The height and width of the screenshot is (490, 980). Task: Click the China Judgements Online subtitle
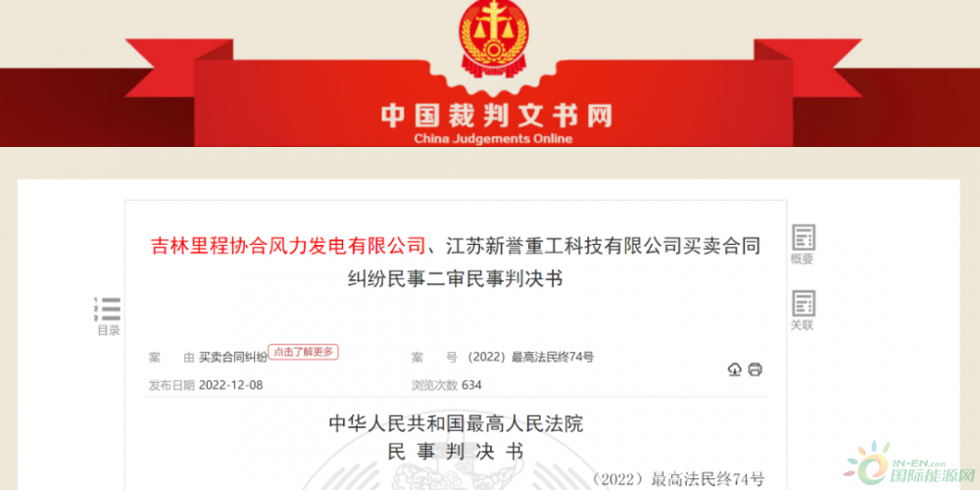[493, 139]
